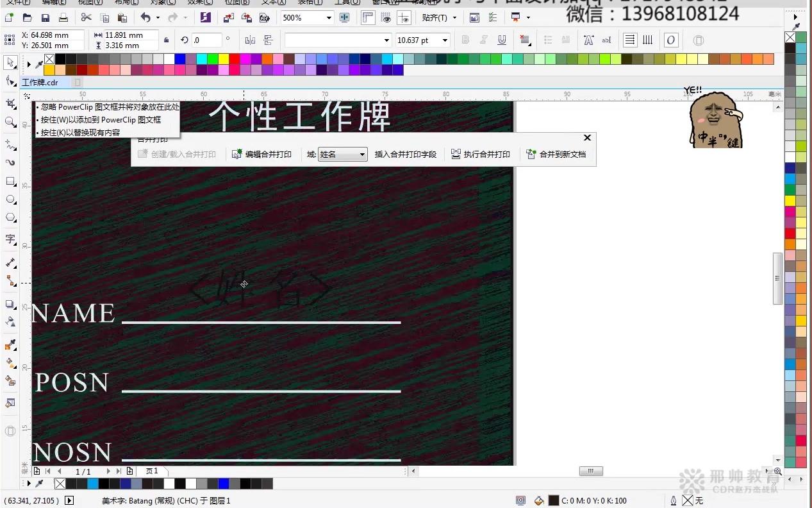Select the Ellipse tool
This screenshot has width=812, height=508.
(x=10, y=199)
